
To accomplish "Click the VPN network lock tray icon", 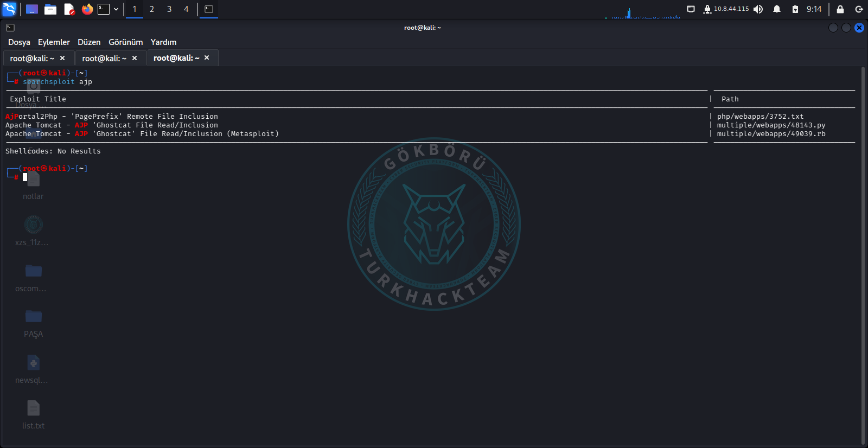I will tap(707, 9).
